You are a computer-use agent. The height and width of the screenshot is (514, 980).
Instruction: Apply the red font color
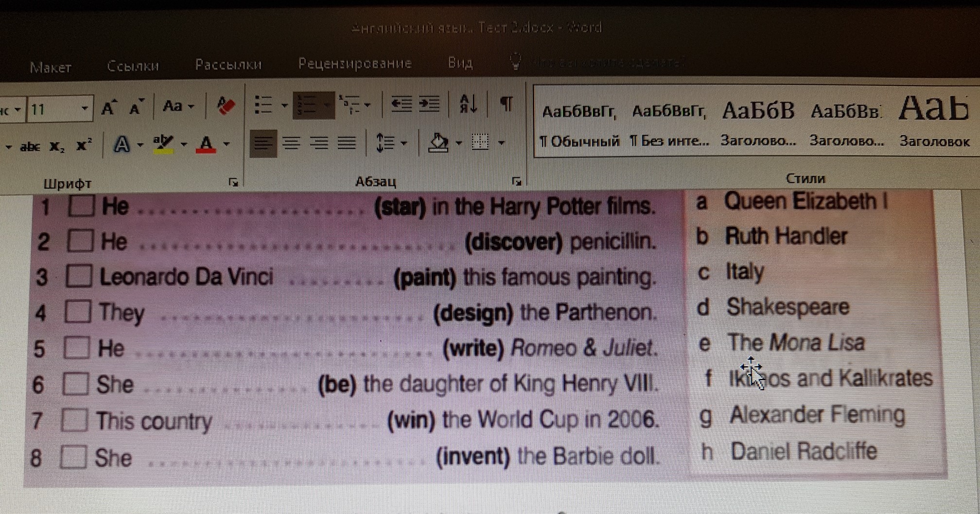(x=206, y=145)
